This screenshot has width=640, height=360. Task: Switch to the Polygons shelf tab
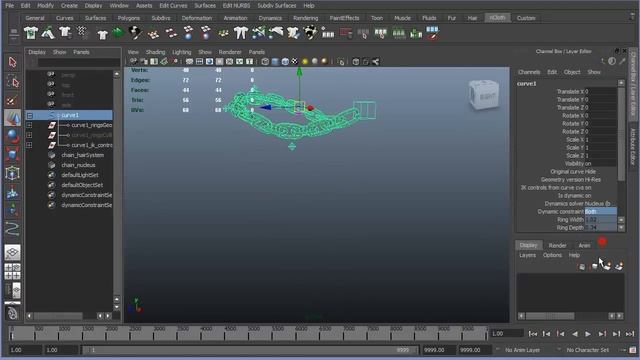[129, 18]
